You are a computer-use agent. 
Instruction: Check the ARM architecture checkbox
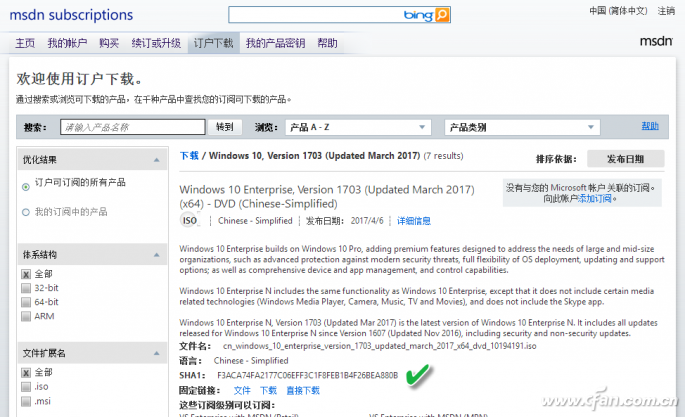tap(26, 316)
